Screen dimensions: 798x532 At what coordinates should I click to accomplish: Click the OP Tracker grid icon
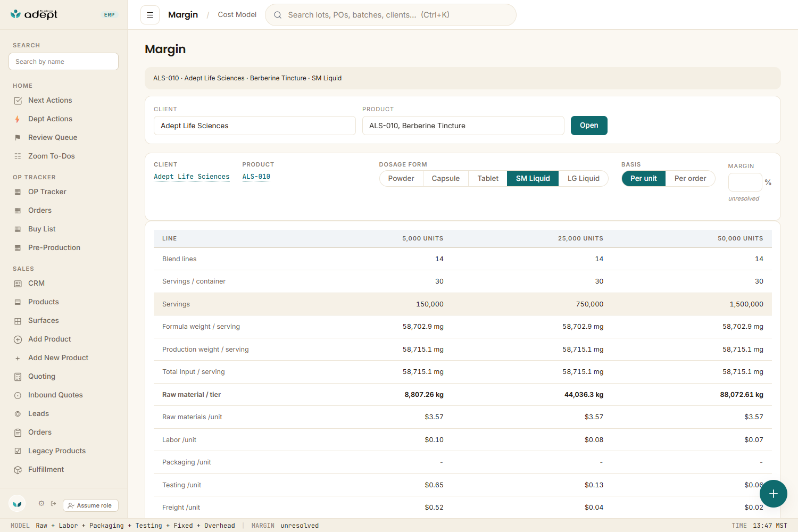point(18,192)
